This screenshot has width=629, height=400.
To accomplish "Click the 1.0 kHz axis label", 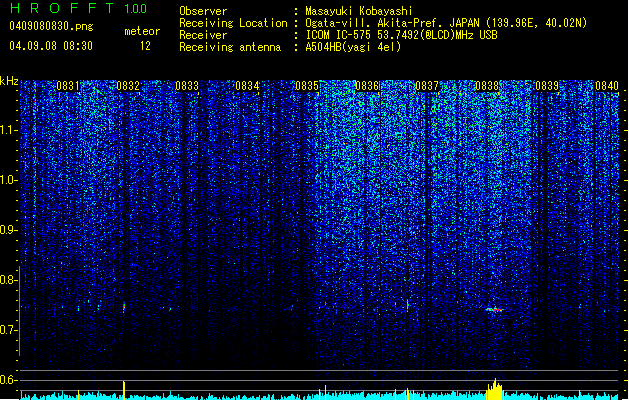I will (9, 180).
